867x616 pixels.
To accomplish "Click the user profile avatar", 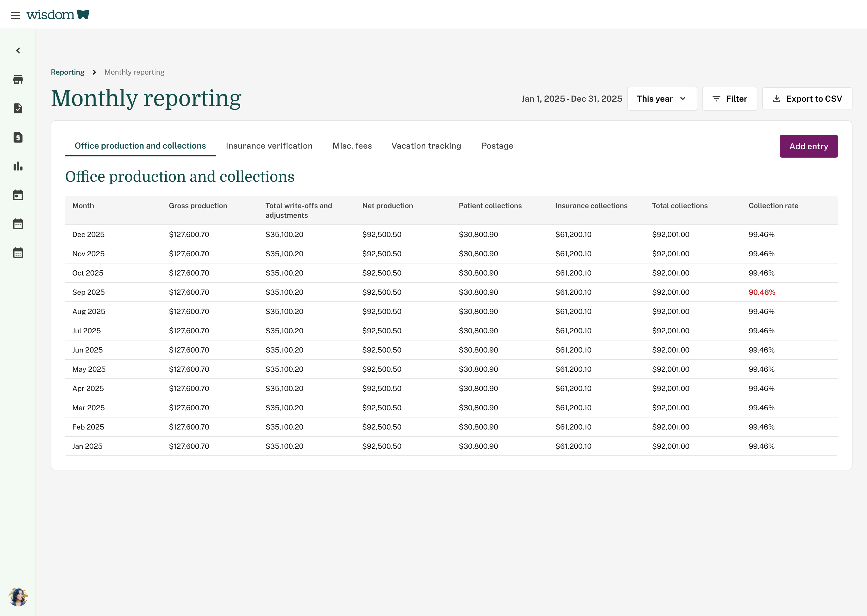I will click(18, 597).
